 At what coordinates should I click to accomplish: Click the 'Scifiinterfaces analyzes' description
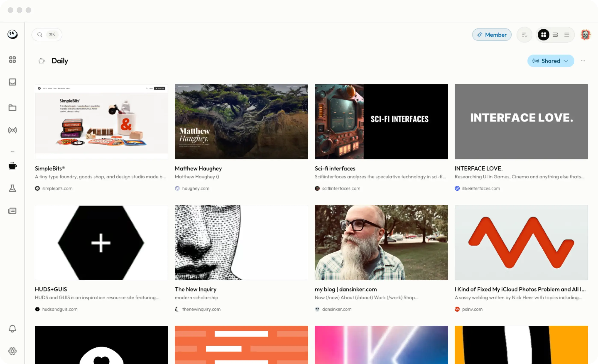tap(380, 177)
